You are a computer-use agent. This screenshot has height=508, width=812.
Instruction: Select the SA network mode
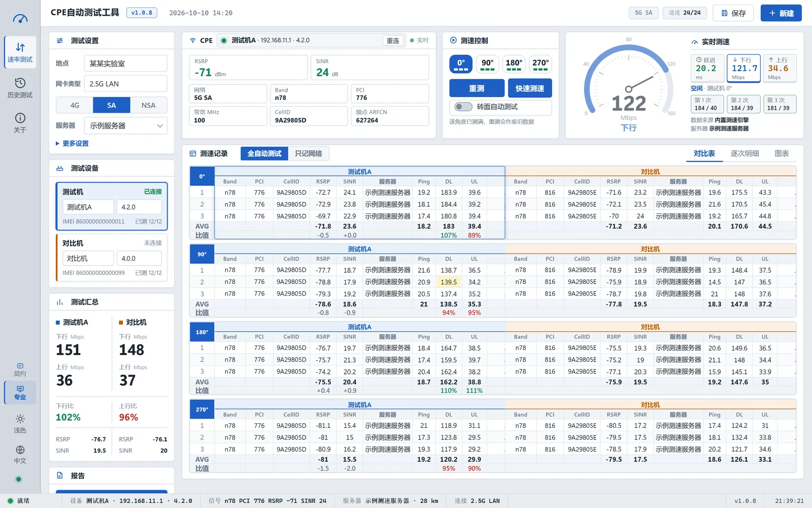112,105
